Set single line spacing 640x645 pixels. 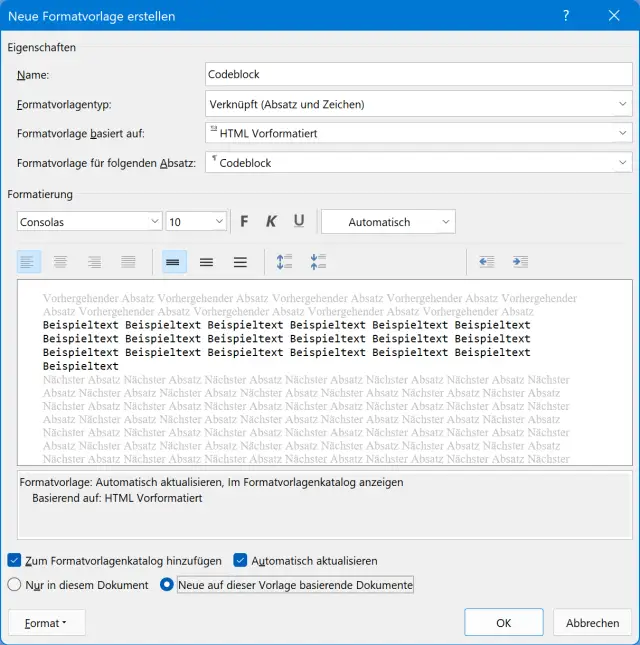173,262
